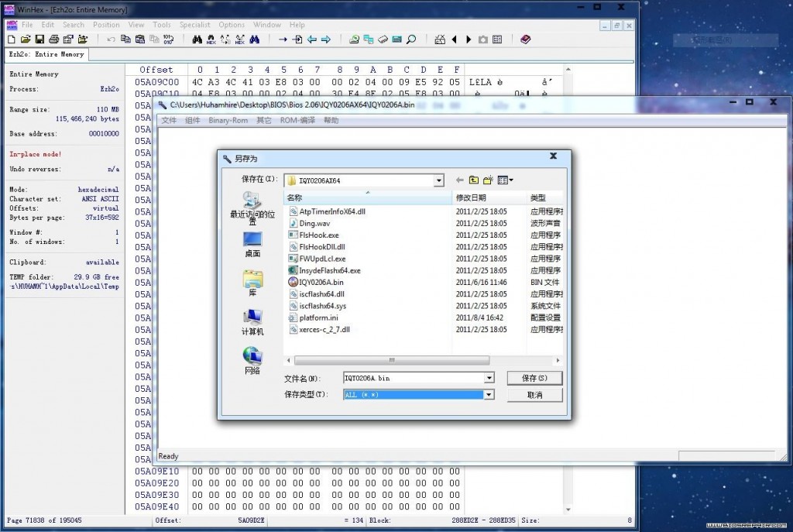Select xerces-c_2_7.dll file
Image resolution: width=793 pixels, height=532 pixels.
(319, 329)
